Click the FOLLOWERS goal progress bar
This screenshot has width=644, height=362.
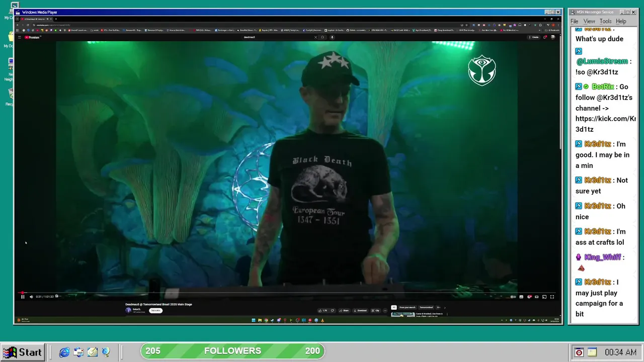point(232,351)
